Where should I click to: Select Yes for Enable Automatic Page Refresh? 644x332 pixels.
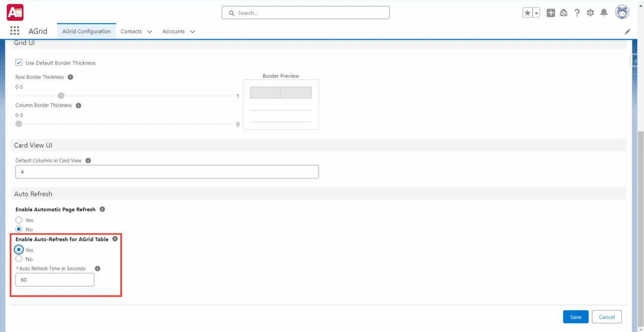click(18, 220)
